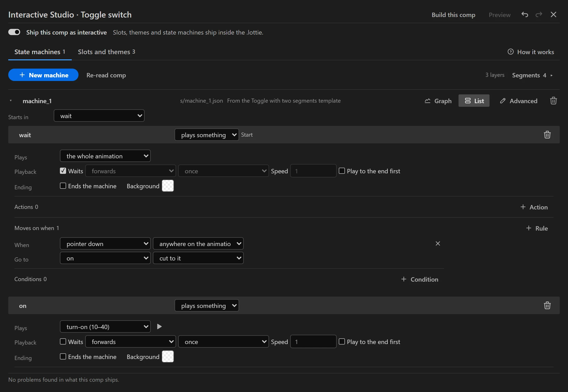Delete the on state using trash icon
568x392 pixels.
547,305
